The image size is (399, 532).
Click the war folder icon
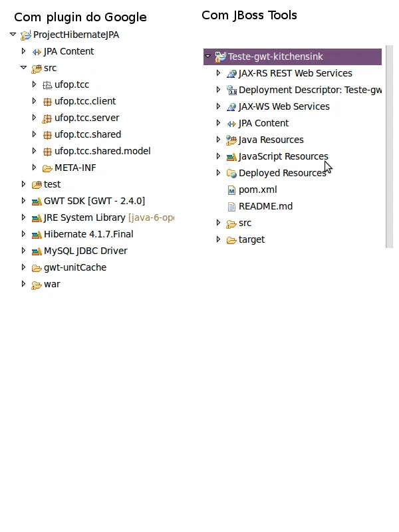pyautogui.click(x=37, y=285)
